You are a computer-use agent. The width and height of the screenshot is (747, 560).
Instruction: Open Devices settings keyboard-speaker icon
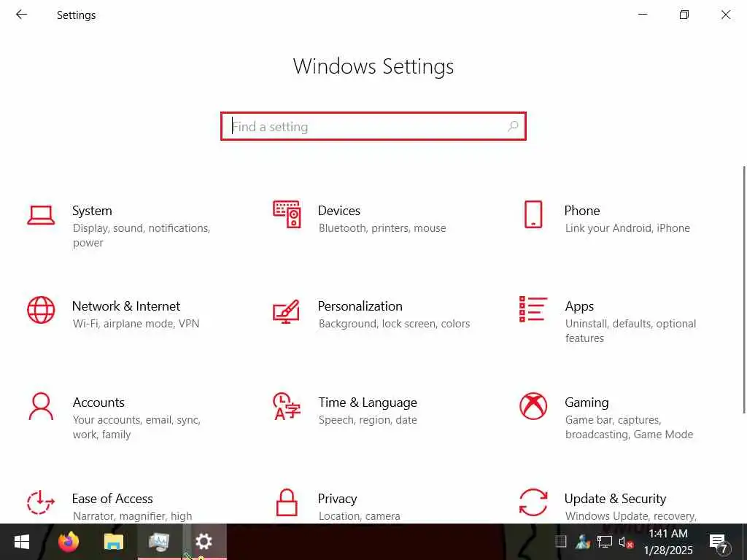click(287, 214)
